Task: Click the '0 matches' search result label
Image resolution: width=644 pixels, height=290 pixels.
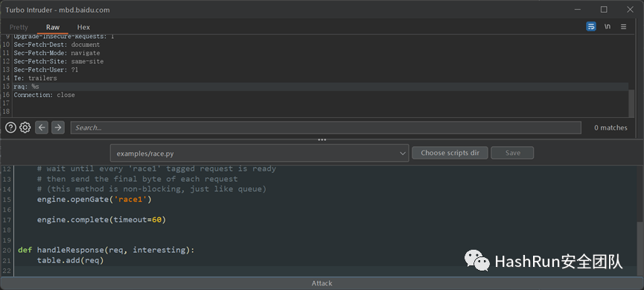Action: pyautogui.click(x=610, y=127)
